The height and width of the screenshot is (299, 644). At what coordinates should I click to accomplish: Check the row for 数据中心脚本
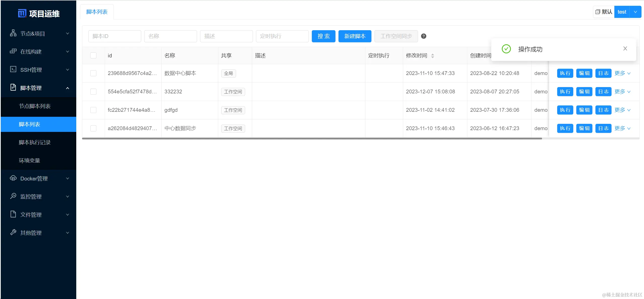93,73
